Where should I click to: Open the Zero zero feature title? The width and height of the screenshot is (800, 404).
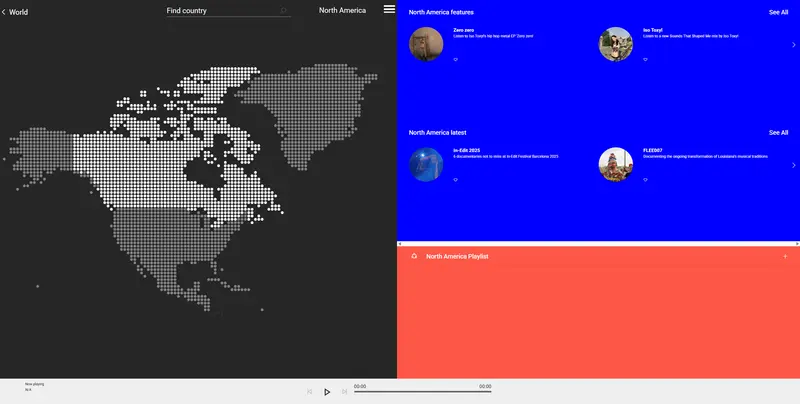pyautogui.click(x=463, y=30)
